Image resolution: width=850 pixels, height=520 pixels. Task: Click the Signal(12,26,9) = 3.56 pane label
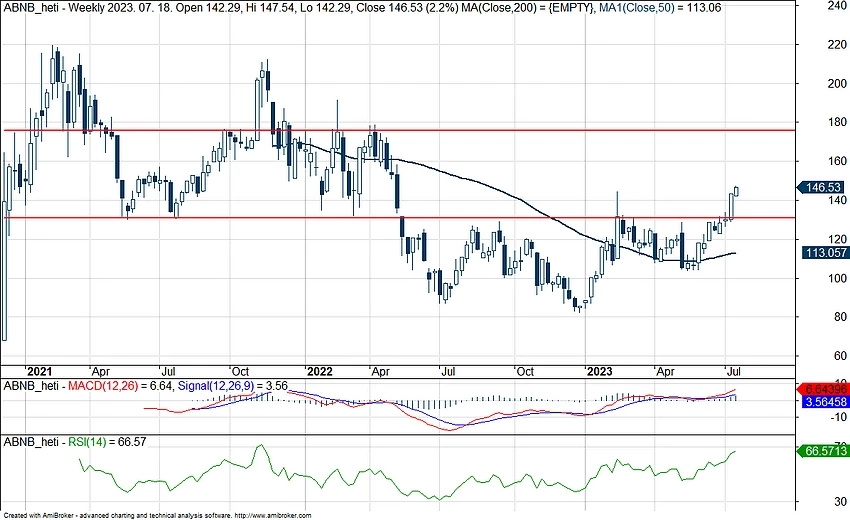[x=233, y=386]
